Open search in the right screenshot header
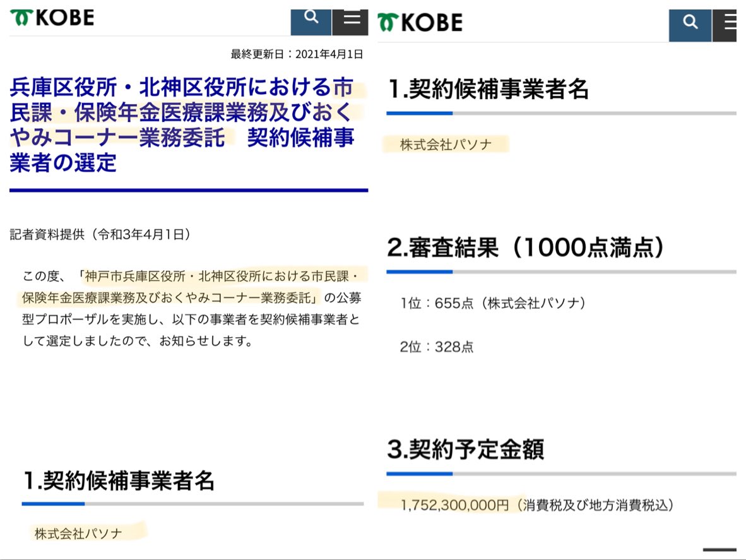The width and height of the screenshot is (746, 560). pyautogui.click(x=690, y=25)
